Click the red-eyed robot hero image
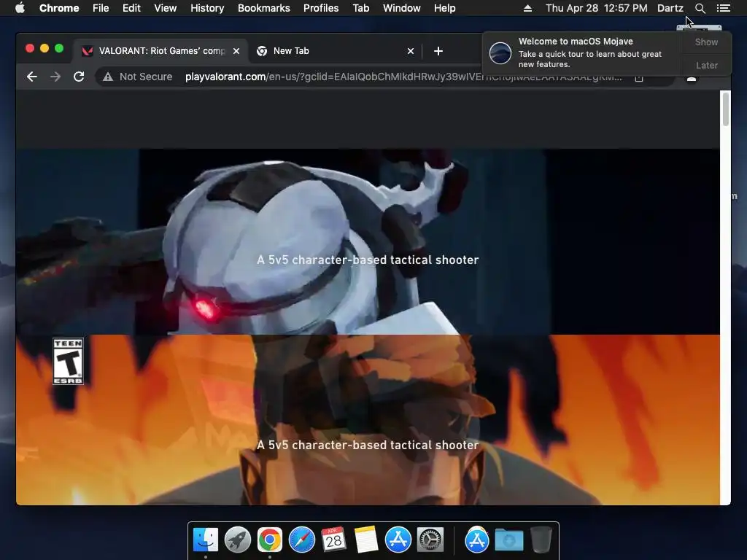 pos(368,242)
